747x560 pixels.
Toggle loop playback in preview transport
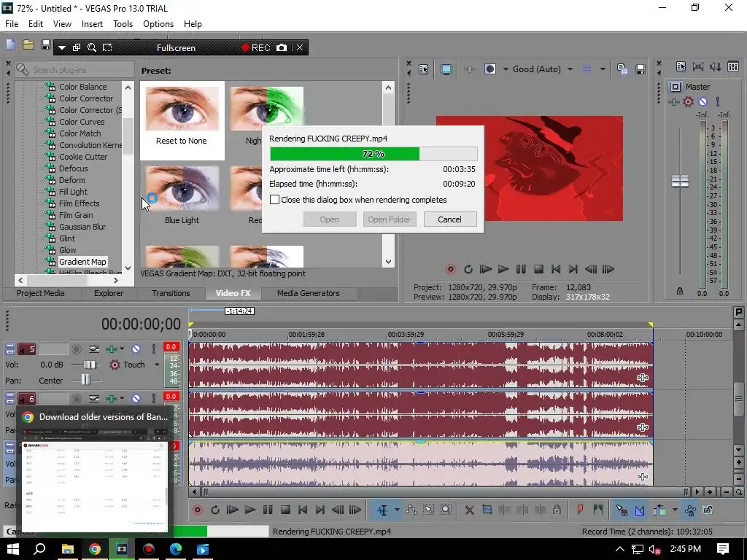468,269
